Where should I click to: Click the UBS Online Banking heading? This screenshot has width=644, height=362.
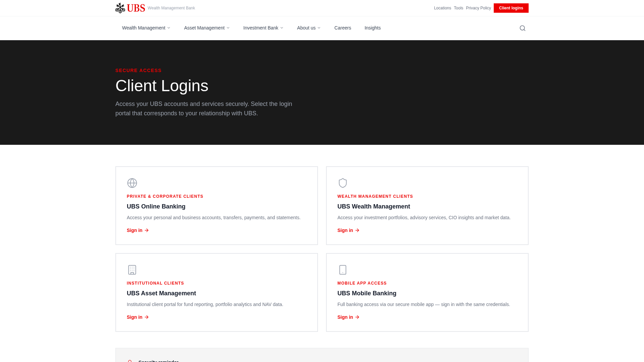point(156,206)
